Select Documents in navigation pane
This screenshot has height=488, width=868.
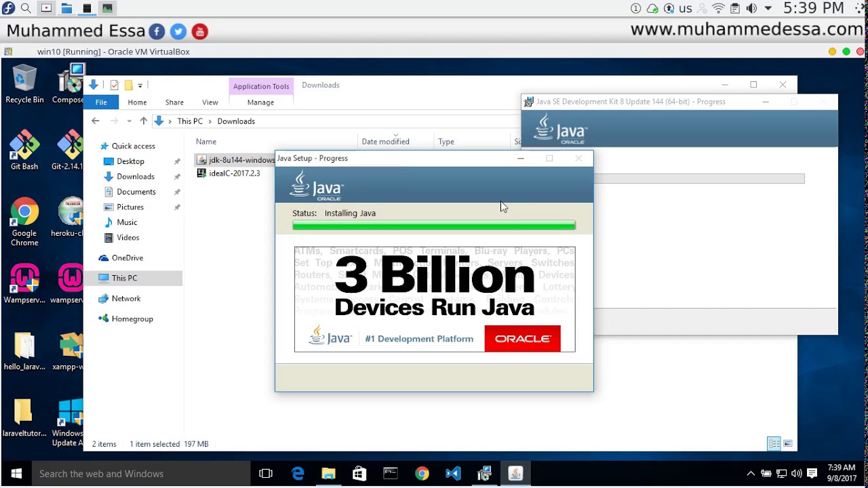click(x=136, y=192)
